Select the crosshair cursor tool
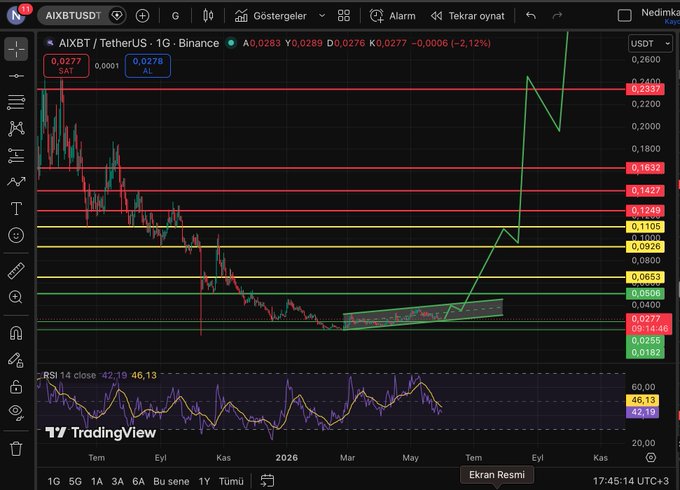This screenshot has height=490, width=680. (x=16, y=49)
